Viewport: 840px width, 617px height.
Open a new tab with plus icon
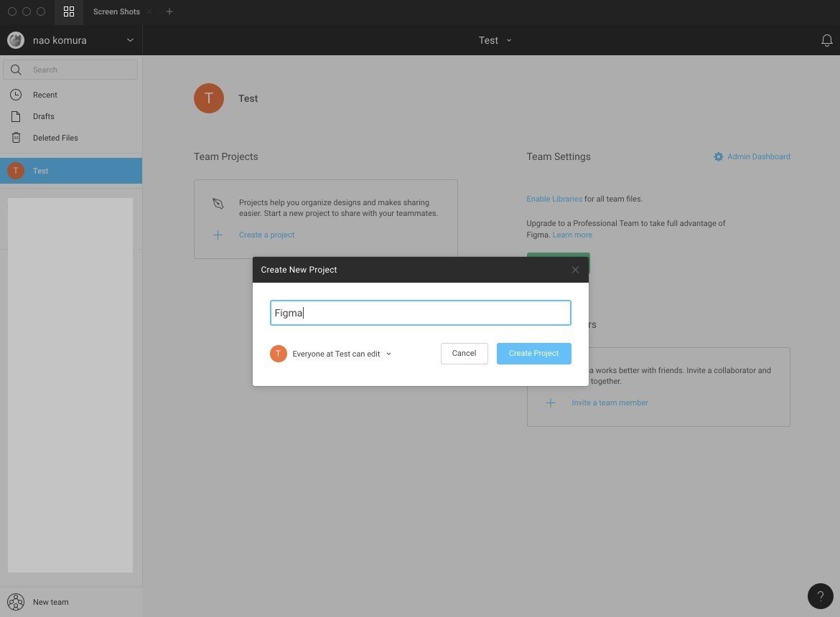click(x=169, y=11)
